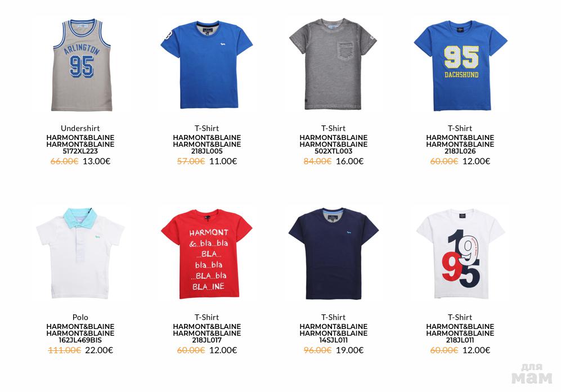Viewport: 561px width, 392px height.
Task: Click the white polo with turquoise collar
Action: pyautogui.click(x=80, y=254)
